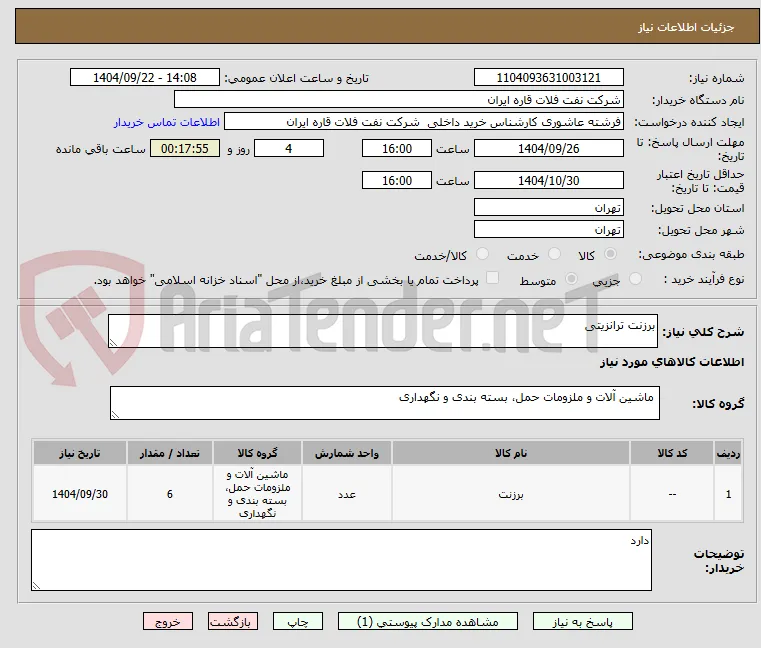761x648 pixels.
Task: Click the buyer organization name field
Action: coord(398,100)
